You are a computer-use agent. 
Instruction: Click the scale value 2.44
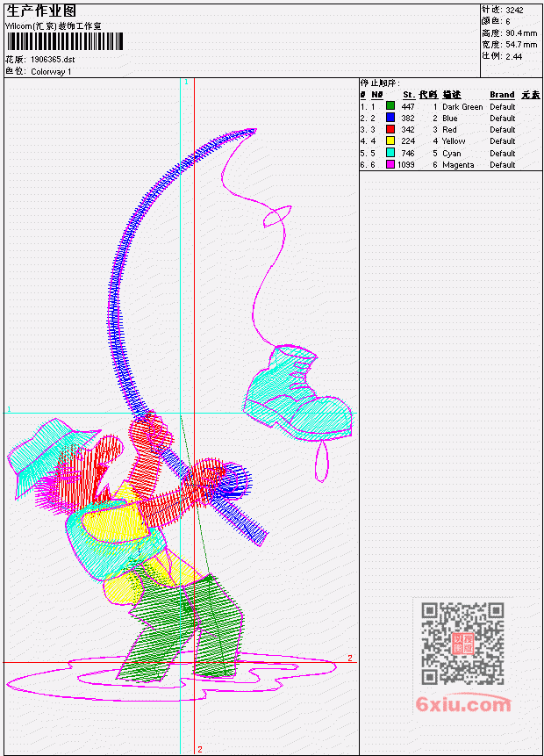(513, 56)
